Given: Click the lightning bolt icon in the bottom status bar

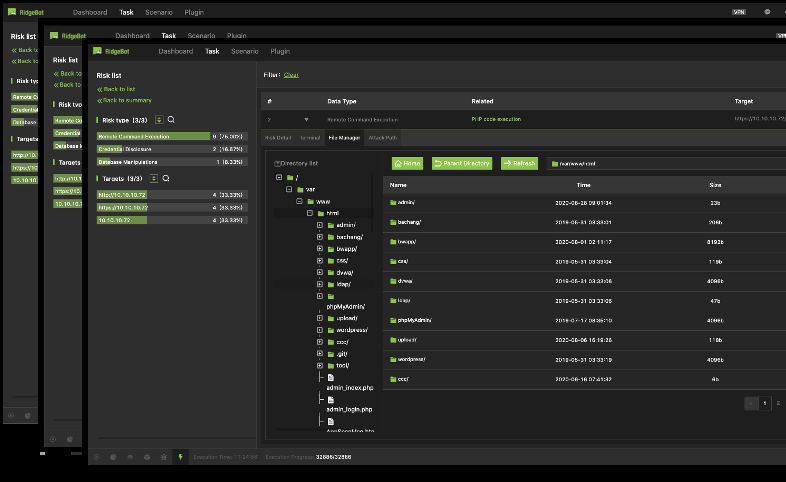Looking at the screenshot, I should (180, 457).
